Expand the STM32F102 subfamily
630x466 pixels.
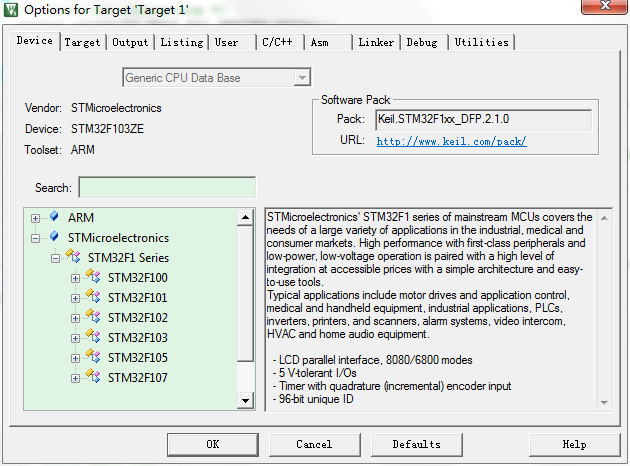[x=75, y=318]
